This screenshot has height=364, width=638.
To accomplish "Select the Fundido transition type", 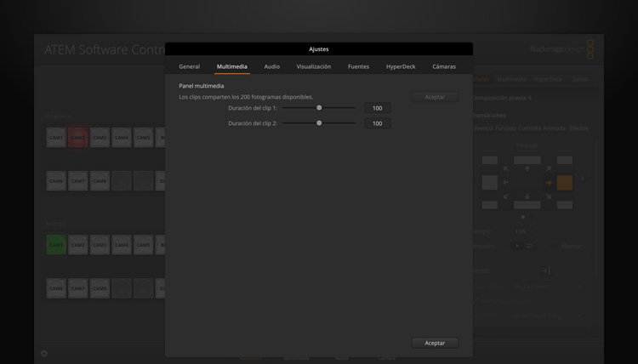I will click(x=505, y=128).
